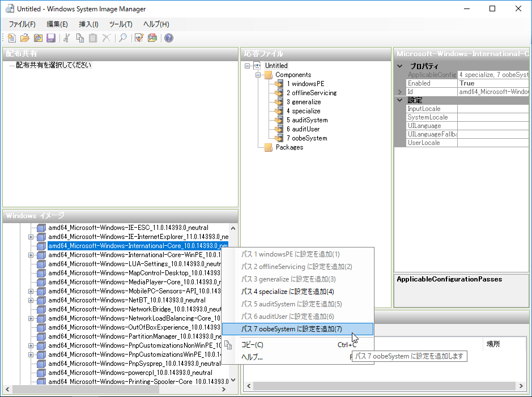
Task: Select the International-Core component in Windows image tree
Action: click(x=138, y=246)
